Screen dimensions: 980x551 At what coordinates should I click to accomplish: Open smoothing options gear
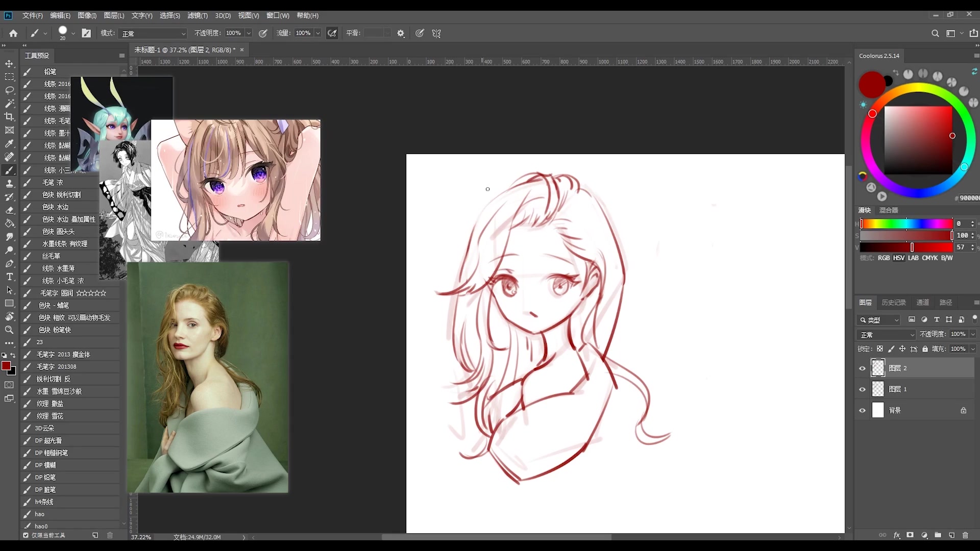click(x=401, y=33)
